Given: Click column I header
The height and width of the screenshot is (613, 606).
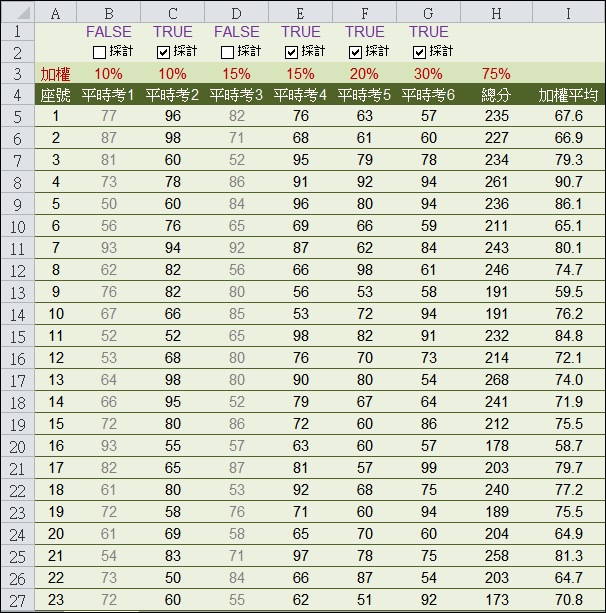Looking at the screenshot, I should tap(568, 13).
